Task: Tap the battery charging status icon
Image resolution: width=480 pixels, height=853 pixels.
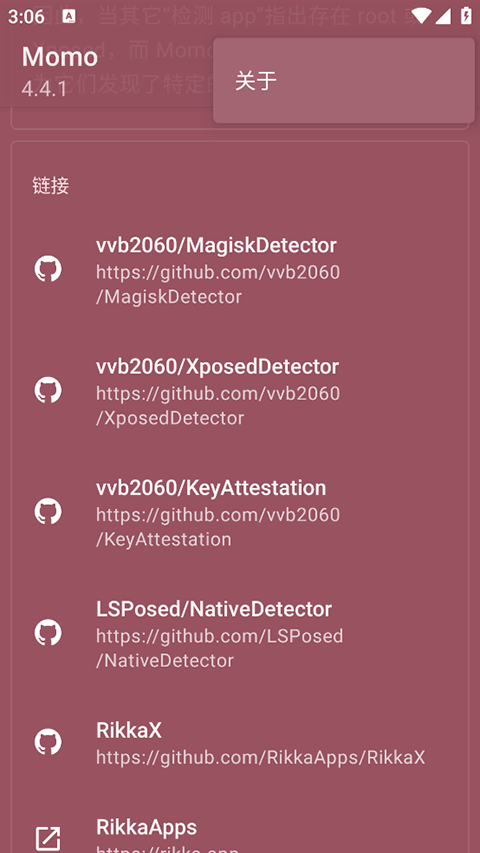Action: coord(466,16)
